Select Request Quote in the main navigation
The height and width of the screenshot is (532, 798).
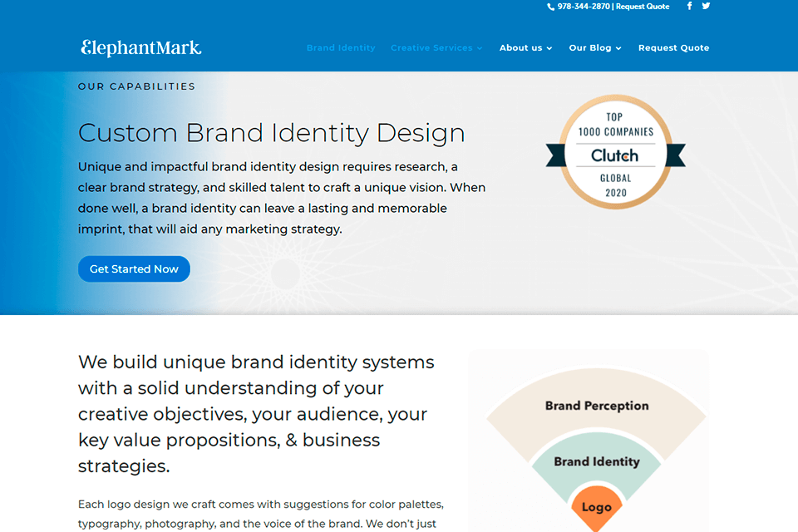(x=673, y=48)
